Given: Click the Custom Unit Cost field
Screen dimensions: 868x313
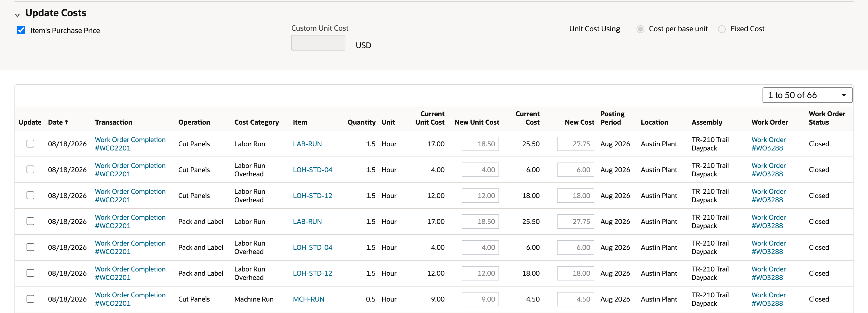Looking at the screenshot, I should tap(318, 43).
